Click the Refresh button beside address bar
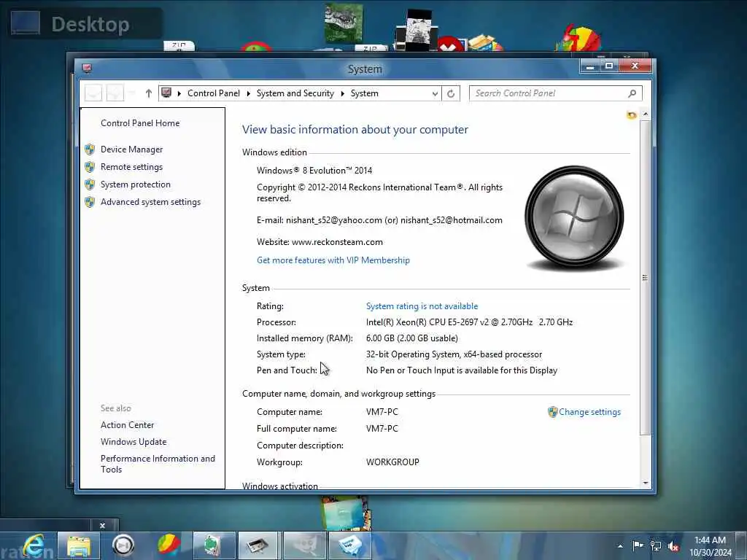Screen dimensions: 747x560 pos(451,93)
